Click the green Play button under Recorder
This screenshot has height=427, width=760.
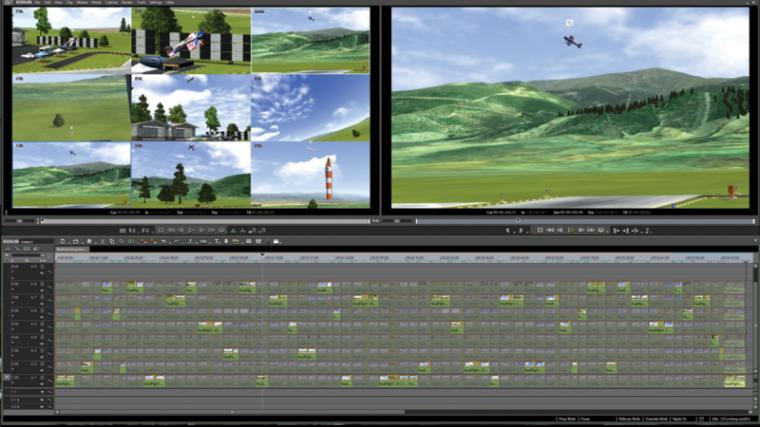tap(570, 230)
